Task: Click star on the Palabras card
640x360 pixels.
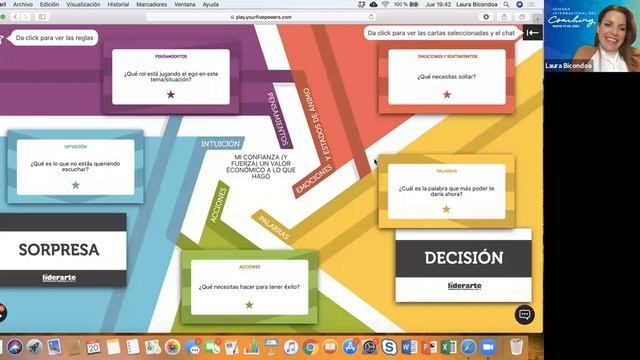Action: [x=446, y=209]
